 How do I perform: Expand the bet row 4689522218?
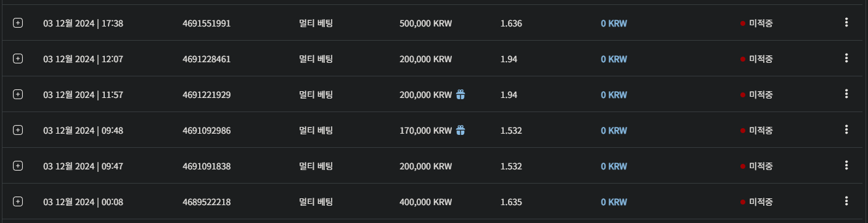click(18, 201)
